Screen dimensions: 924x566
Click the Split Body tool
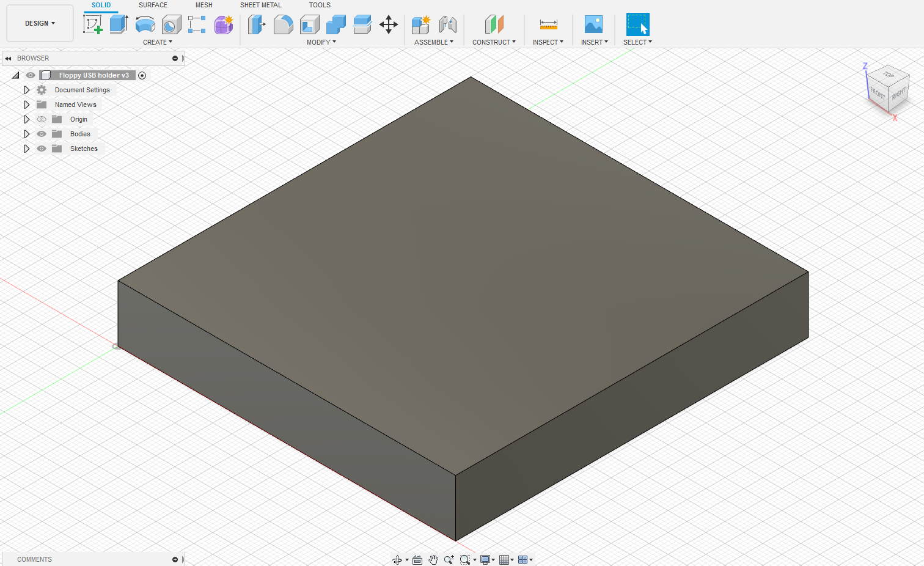coord(362,24)
